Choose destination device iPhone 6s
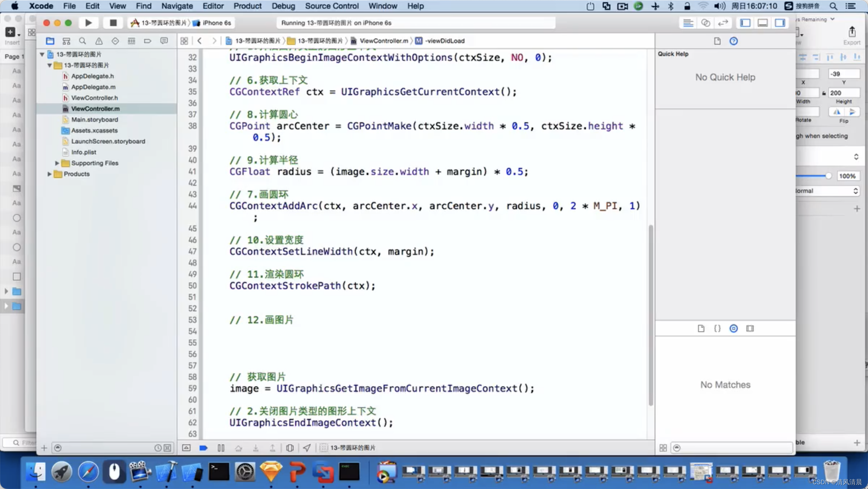The width and height of the screenshot is (868, 489). tap(212, 23)
